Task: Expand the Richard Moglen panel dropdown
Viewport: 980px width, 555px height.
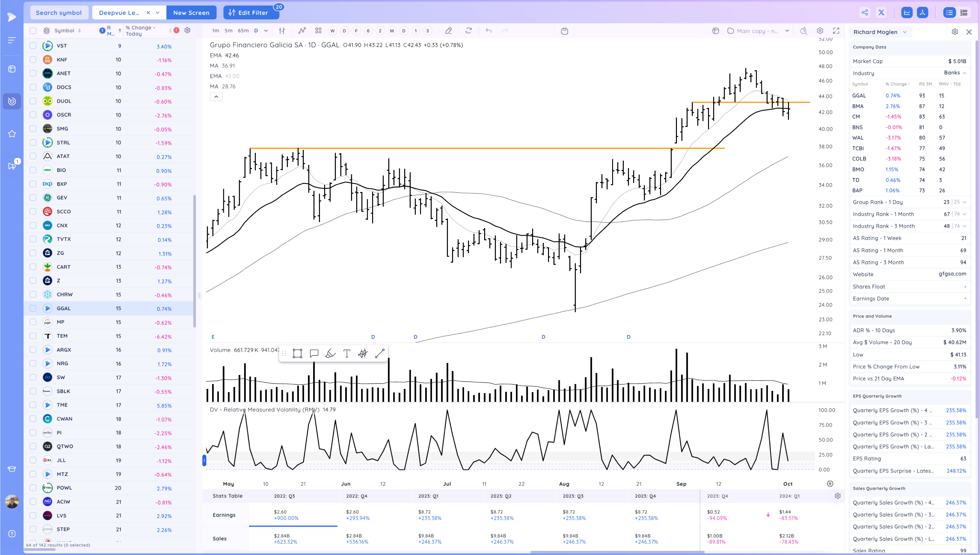Action: (905, 32)
